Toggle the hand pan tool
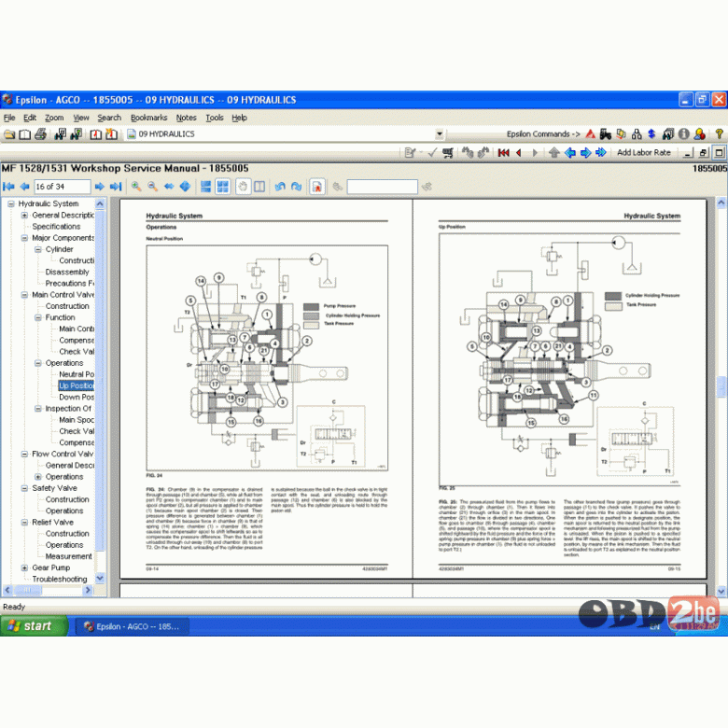The height and width of the screenshot is (728, 728). pos(244,187)
